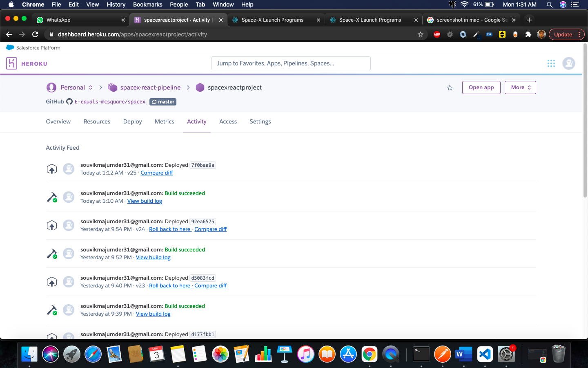Open the Heroku apps grid menu
The image size is (588, 368).
pyautogui.click(x=551, y=63)
